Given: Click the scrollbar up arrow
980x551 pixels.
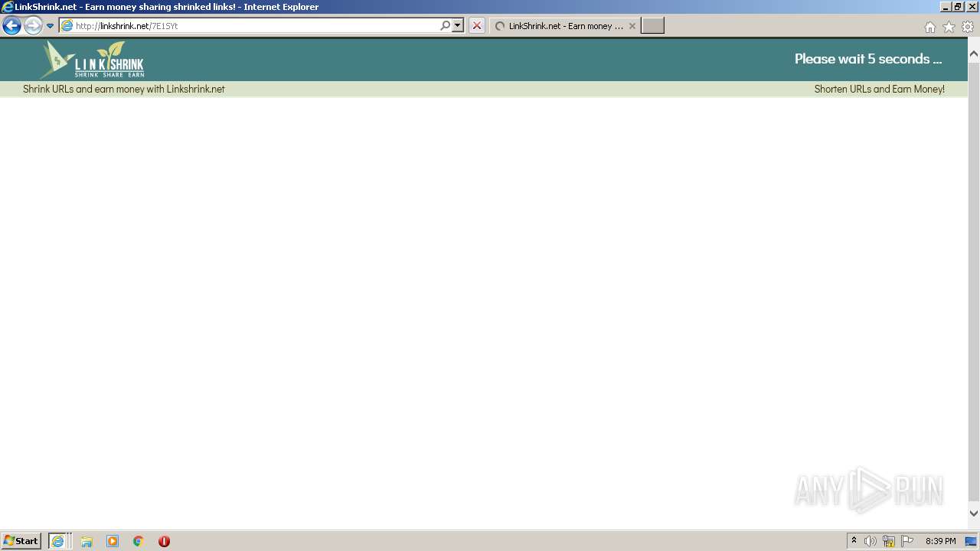Looking at the screenshot, I should click(x=974, y=54).
